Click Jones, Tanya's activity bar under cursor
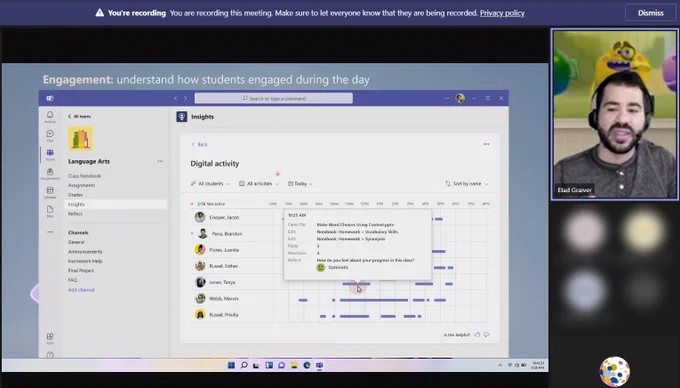This screenshot has height=388, width=680. pos(356,284)
